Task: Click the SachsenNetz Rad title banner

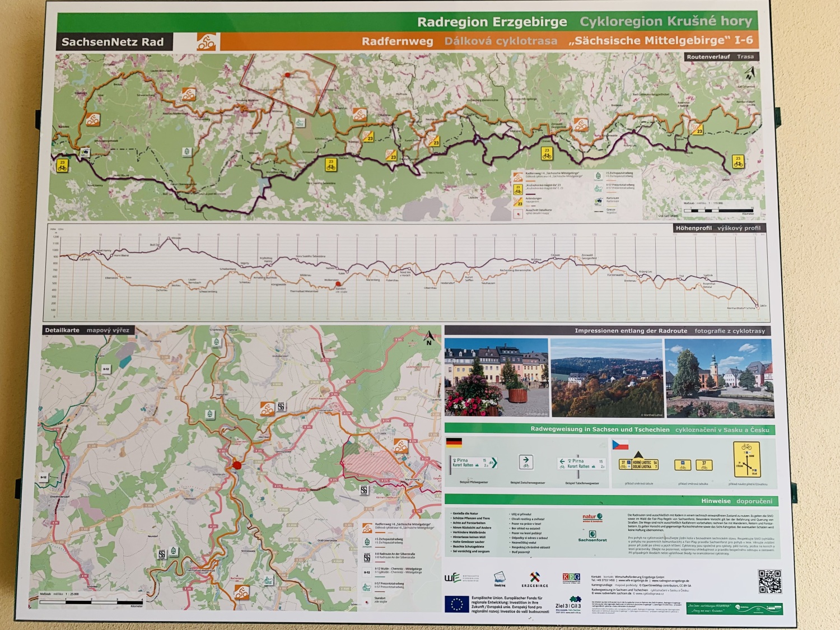Action: point(113,42)
